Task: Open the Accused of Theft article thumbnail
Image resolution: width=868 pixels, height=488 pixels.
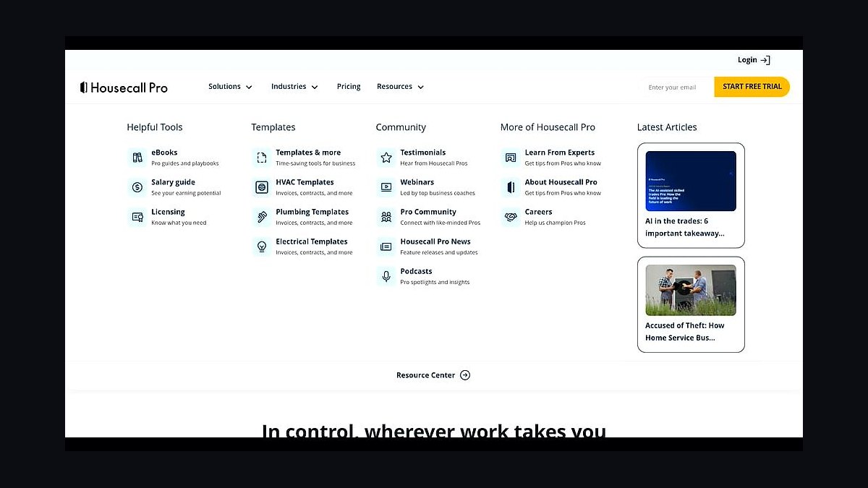Action: click(691, 290)
